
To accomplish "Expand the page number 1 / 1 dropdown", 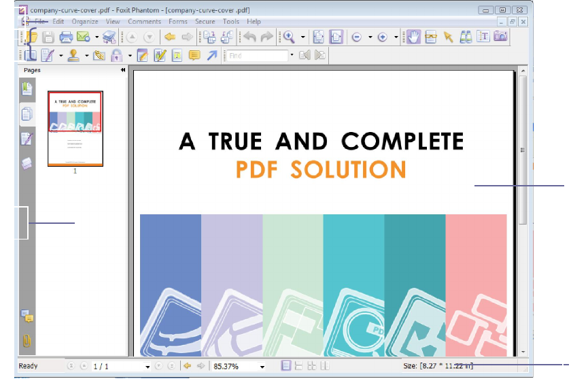I will coord(148,367).
